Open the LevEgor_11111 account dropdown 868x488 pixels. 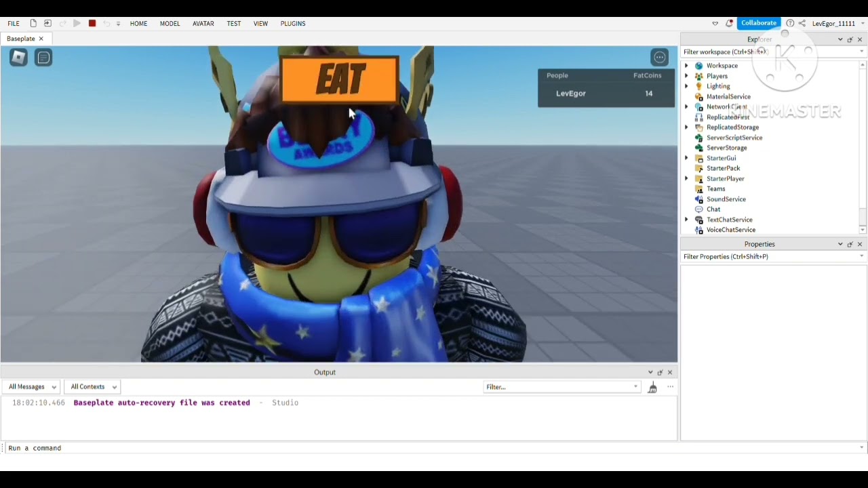tap(837, 23)
